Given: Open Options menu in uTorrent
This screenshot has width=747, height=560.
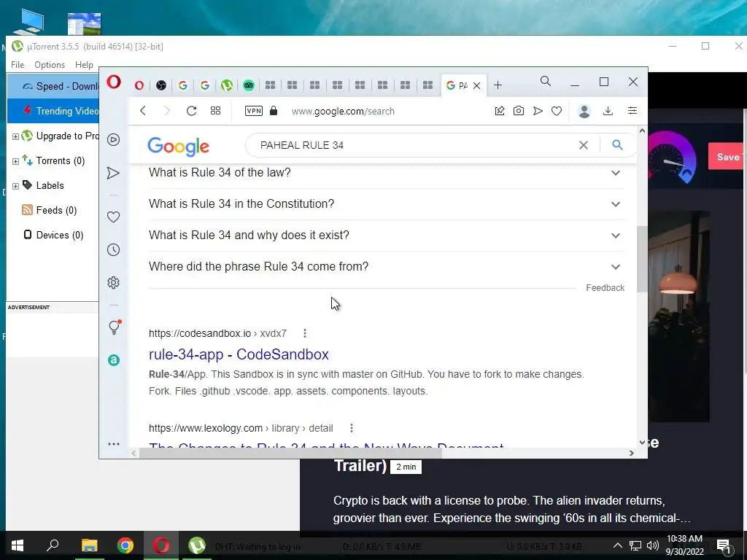Looking at the screenshot, I should coord(50,64).
